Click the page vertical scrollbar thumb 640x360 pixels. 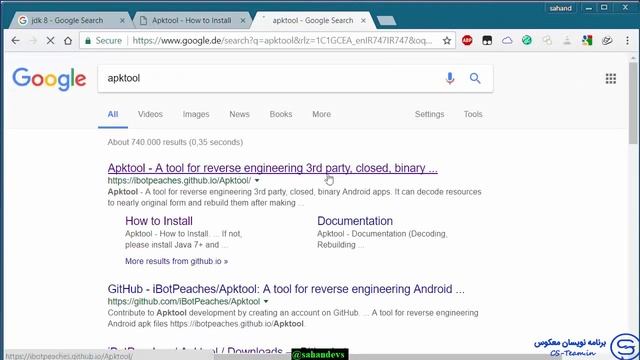(x=633, y=103)
